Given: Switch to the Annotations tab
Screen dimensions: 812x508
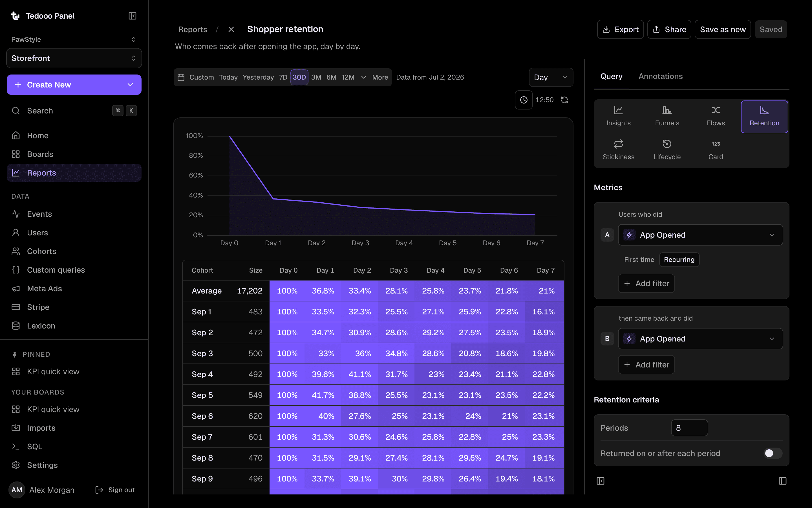Looking at the screenshot, I should click(660, 76).
